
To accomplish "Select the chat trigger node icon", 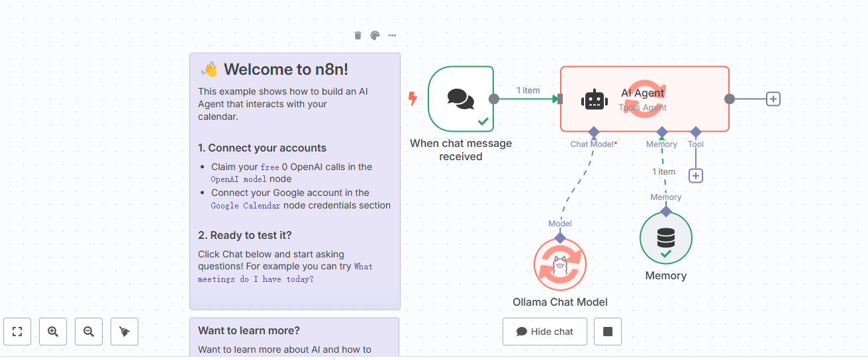I will click(x=461, y=99).
